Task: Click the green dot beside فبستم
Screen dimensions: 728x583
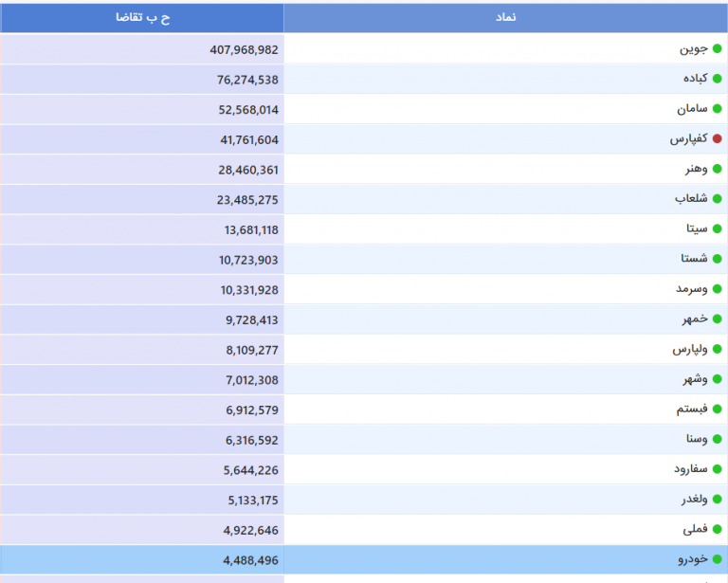Action: [x=717, y=409]
